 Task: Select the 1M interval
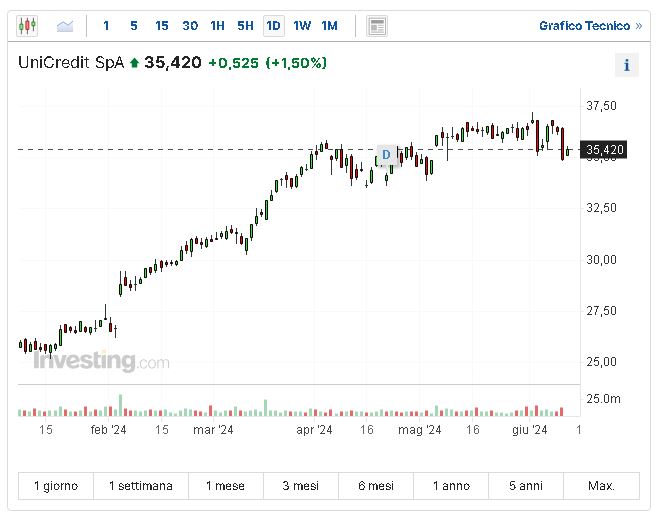coord(329,26)
